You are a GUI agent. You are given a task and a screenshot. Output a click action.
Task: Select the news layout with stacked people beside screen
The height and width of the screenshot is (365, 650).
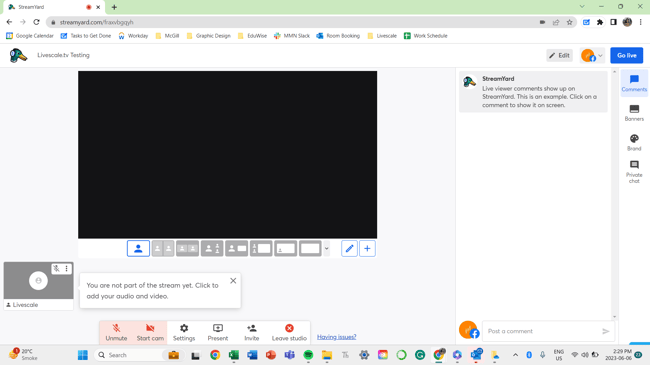click(261, 248)
